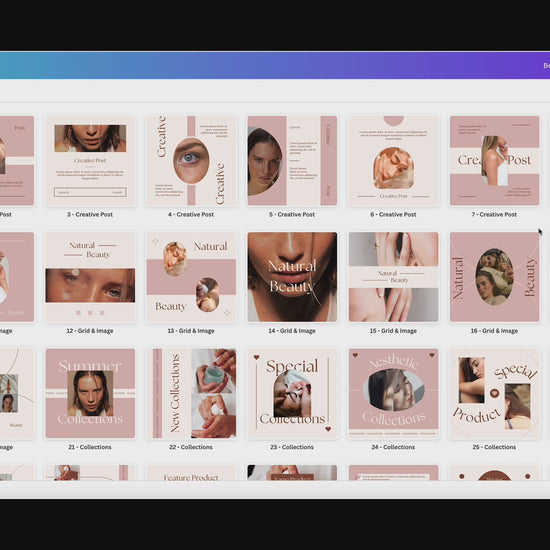This screenshot has width=550, height=550.
Task: Pick the 14 - Grid & Image thumbnail
Action: (292, 277)
